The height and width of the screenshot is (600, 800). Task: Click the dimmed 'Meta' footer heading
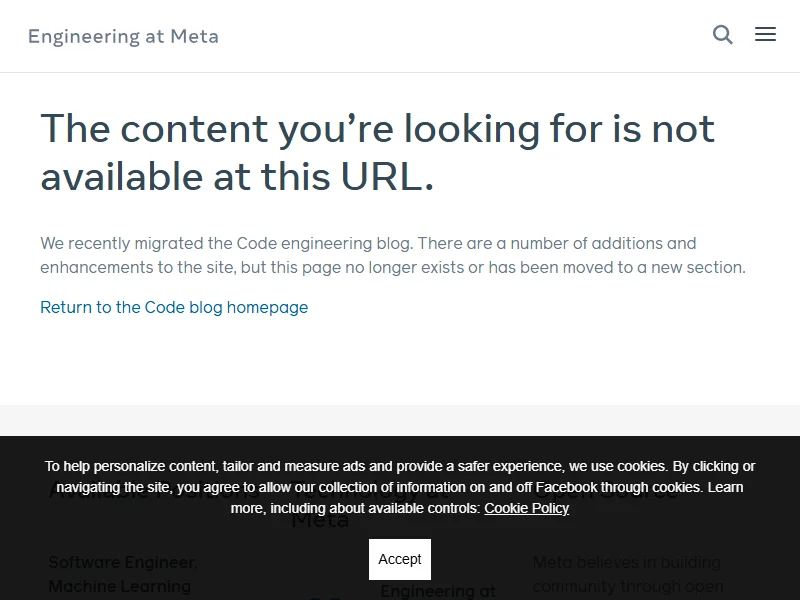click(320, 521)
